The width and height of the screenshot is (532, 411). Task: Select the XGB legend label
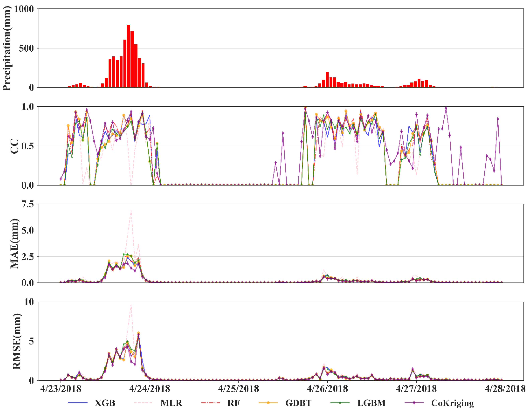[x=105, y=403]
